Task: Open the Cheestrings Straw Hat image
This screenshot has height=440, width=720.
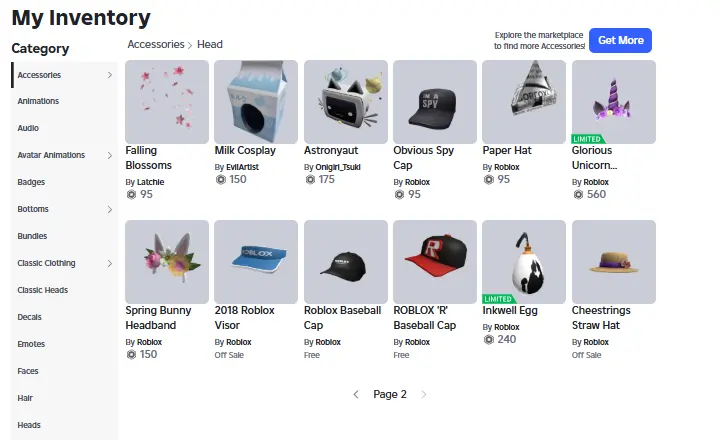Action: tap(614, 262)
